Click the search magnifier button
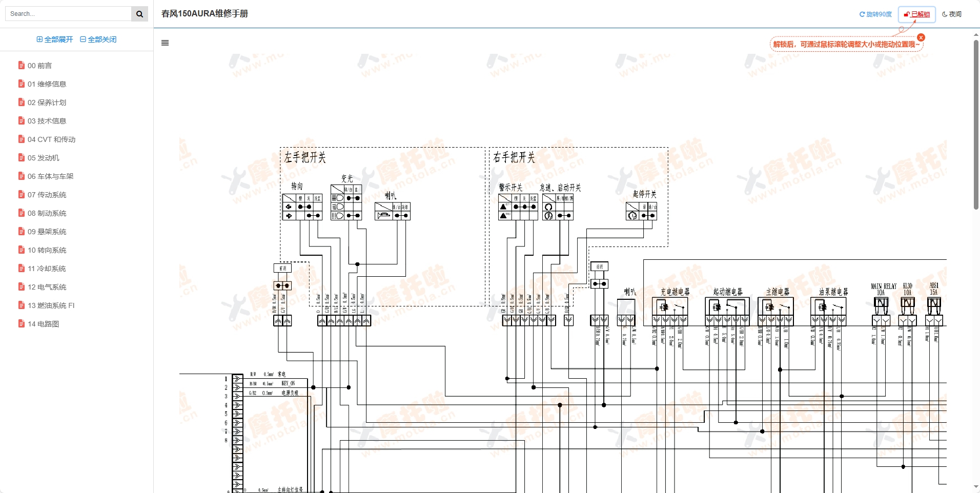980x493 pixels. 139,14
